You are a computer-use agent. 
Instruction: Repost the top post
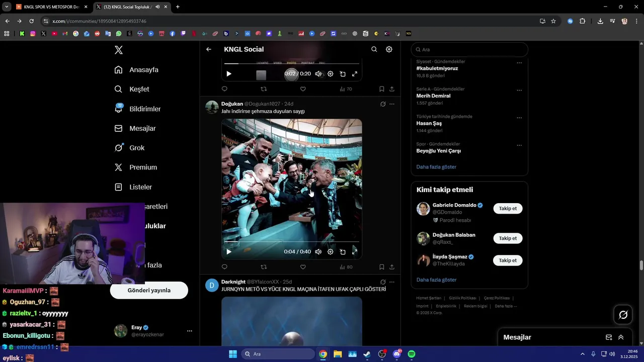click(x=264, y=89)
